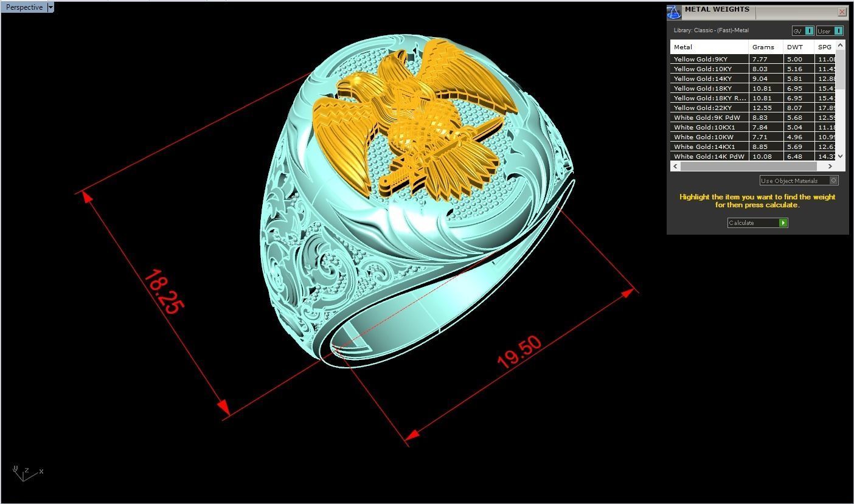Select the Yellow Gold:9KY row
The image size is (854, 504).
[753, 59]
